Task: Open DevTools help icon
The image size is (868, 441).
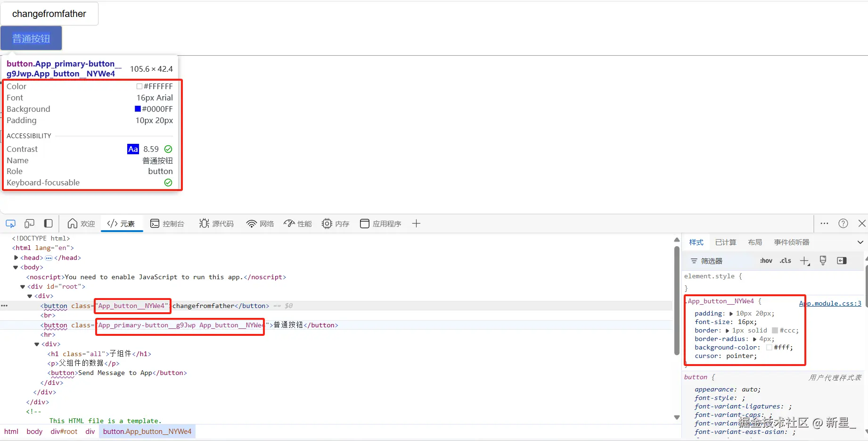Action: (x=843, y=224)
